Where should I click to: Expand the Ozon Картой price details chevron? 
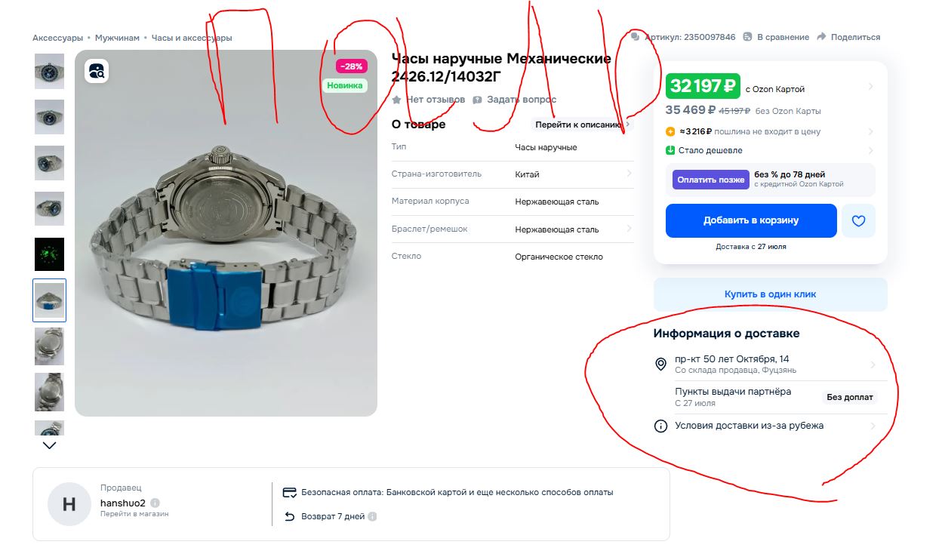(870, 87)
